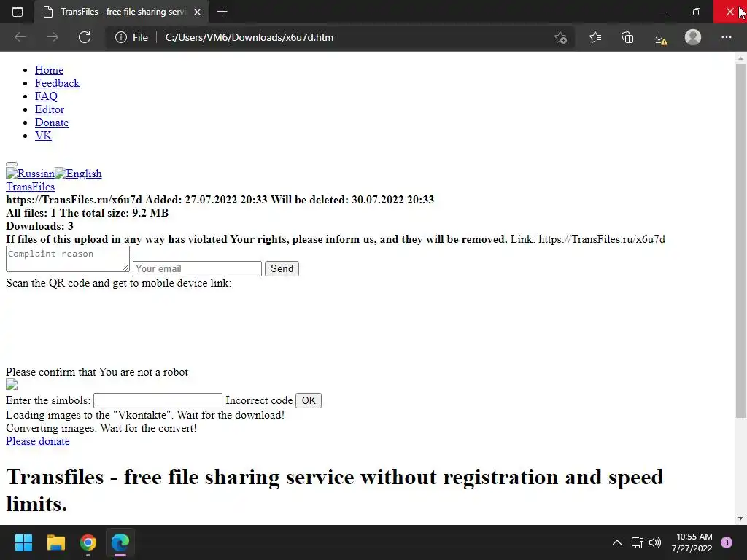Open tab actions menu icon
This screenshot has width=747, height=560.
point(18,12)
